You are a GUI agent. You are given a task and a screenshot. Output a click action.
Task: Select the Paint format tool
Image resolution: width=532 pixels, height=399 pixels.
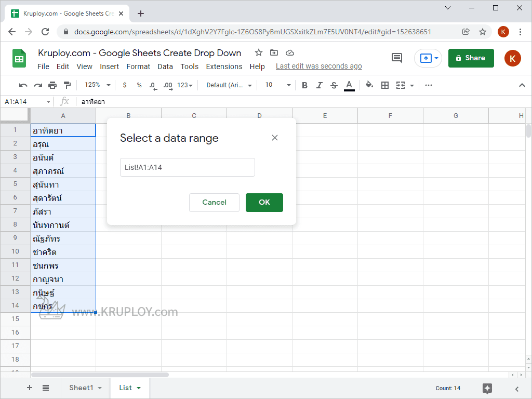(68, 85)
